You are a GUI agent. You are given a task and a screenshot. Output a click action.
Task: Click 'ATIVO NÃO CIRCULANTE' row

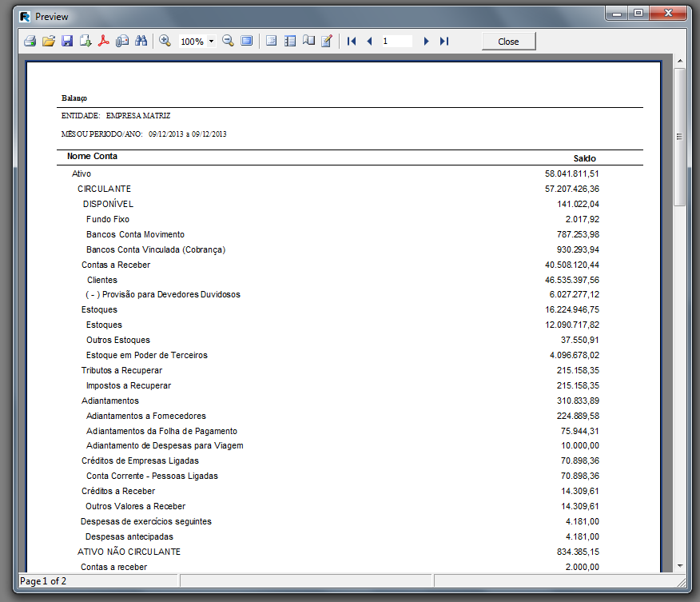coord(129,552)
